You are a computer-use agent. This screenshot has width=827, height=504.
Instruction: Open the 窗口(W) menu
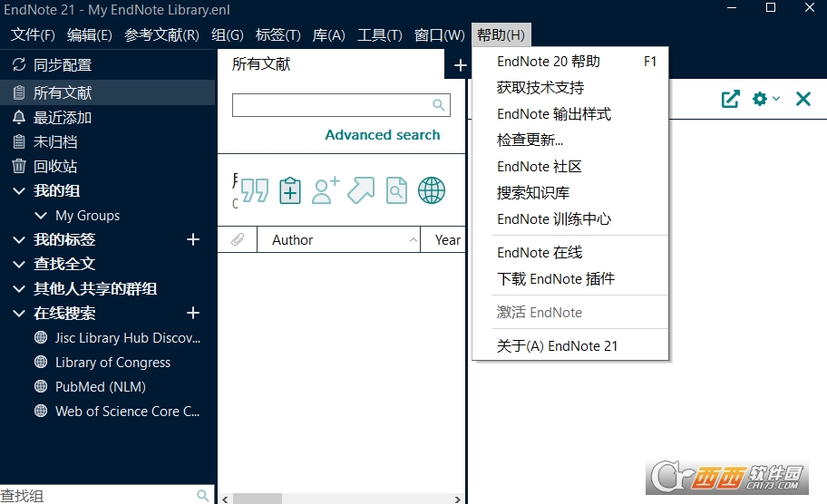pos(439,34)
